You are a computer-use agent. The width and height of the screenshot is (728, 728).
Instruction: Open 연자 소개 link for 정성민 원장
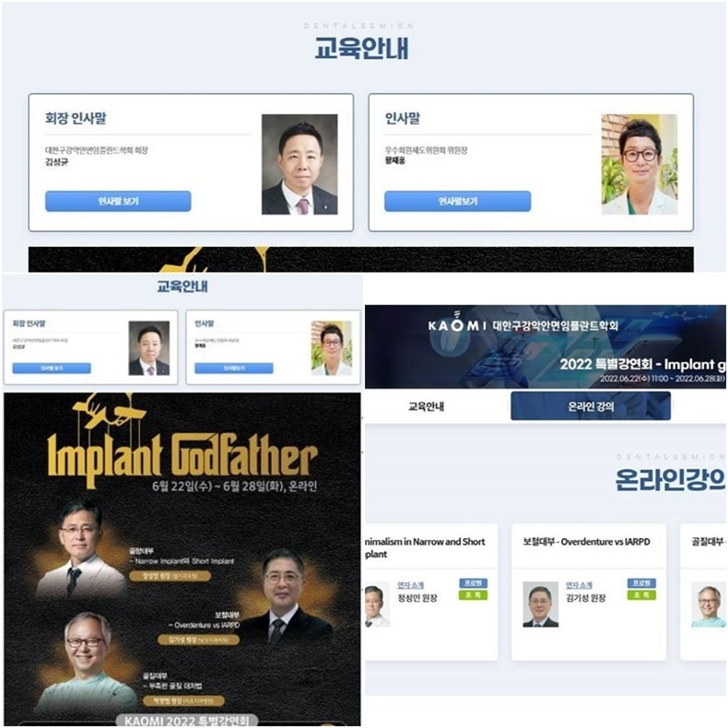(410, 585)
